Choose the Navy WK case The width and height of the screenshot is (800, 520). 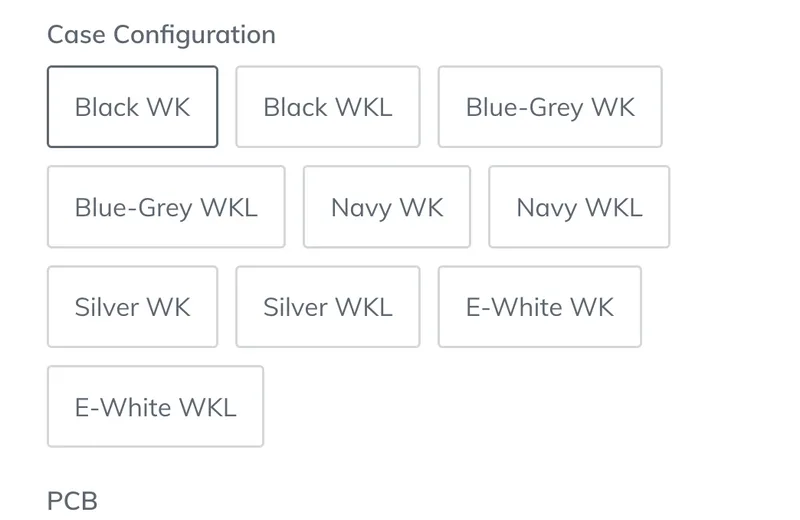click(387, 207)
